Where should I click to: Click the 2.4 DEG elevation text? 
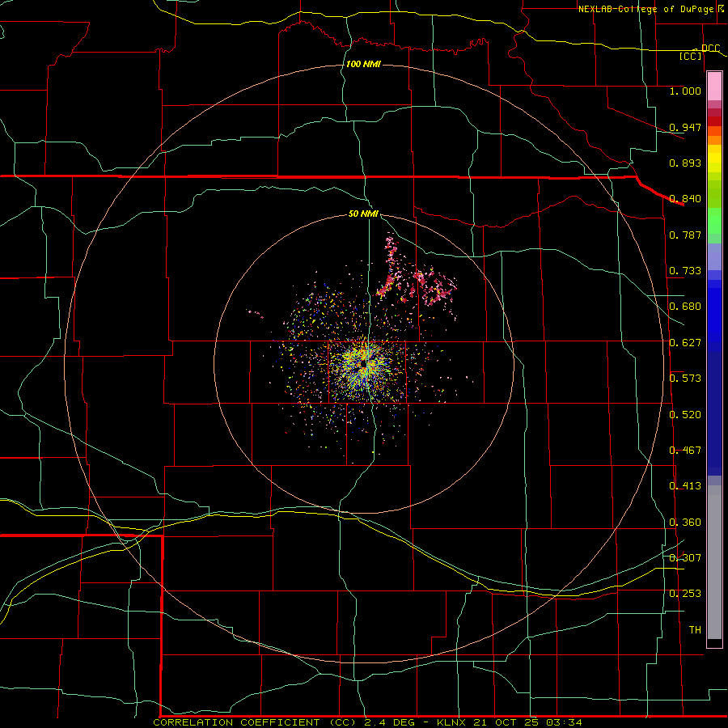389,722
